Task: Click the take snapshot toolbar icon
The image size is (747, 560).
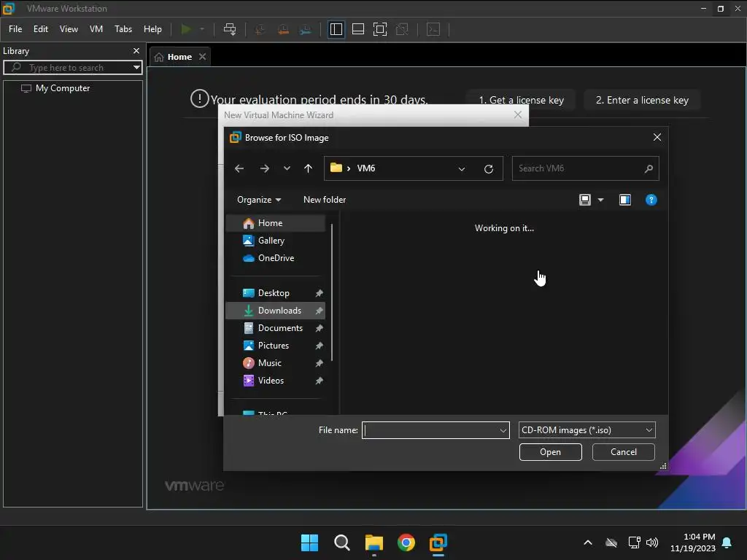Action: 260,29
